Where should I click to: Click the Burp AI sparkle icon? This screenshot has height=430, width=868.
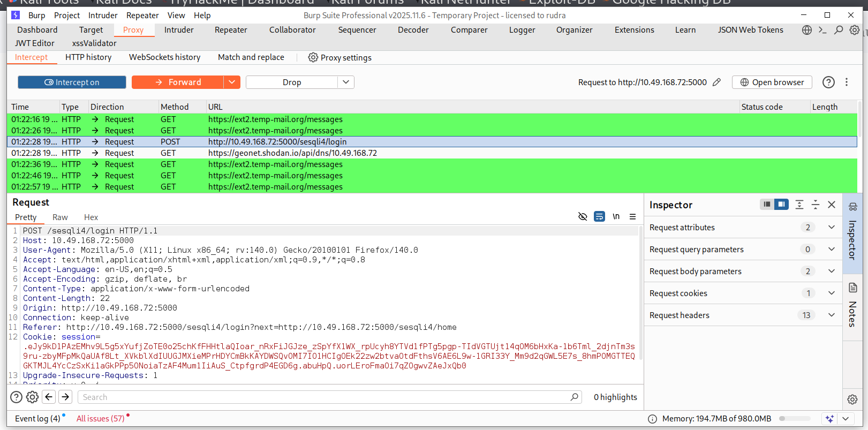tap(830, 419)
